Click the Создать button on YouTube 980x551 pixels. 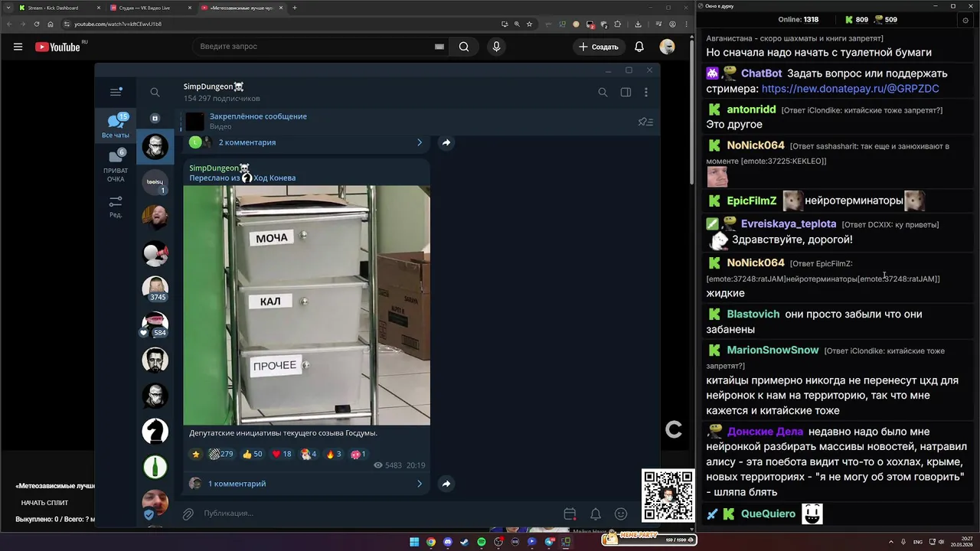[x=599, y=47]
